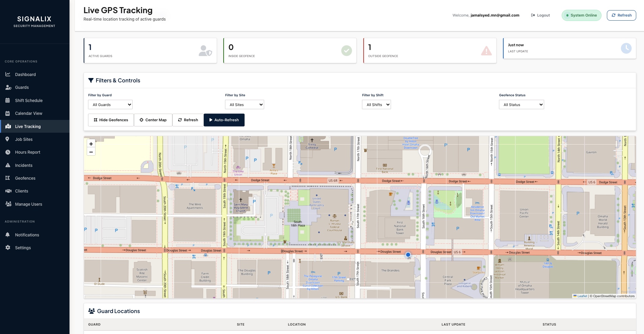
Task: Open the Dashboard from the sidebar
Action: coord(25,74)
